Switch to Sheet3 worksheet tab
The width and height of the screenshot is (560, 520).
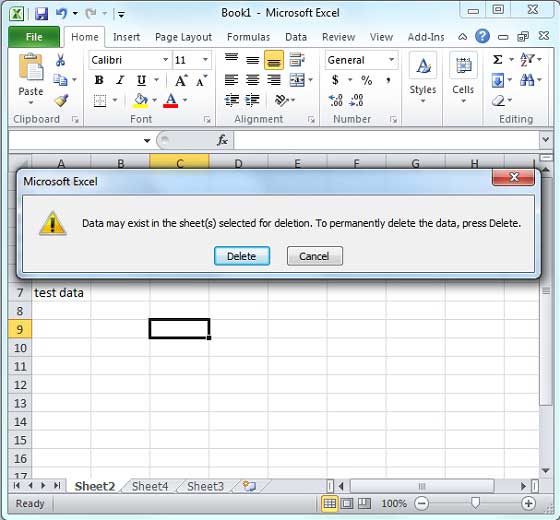click(x=205, y=486)
